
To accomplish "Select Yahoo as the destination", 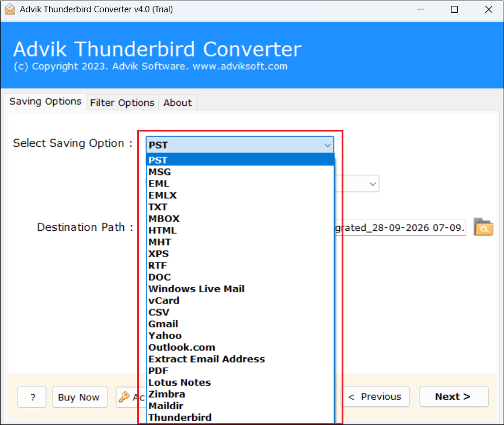I will (x=241, y=336).
